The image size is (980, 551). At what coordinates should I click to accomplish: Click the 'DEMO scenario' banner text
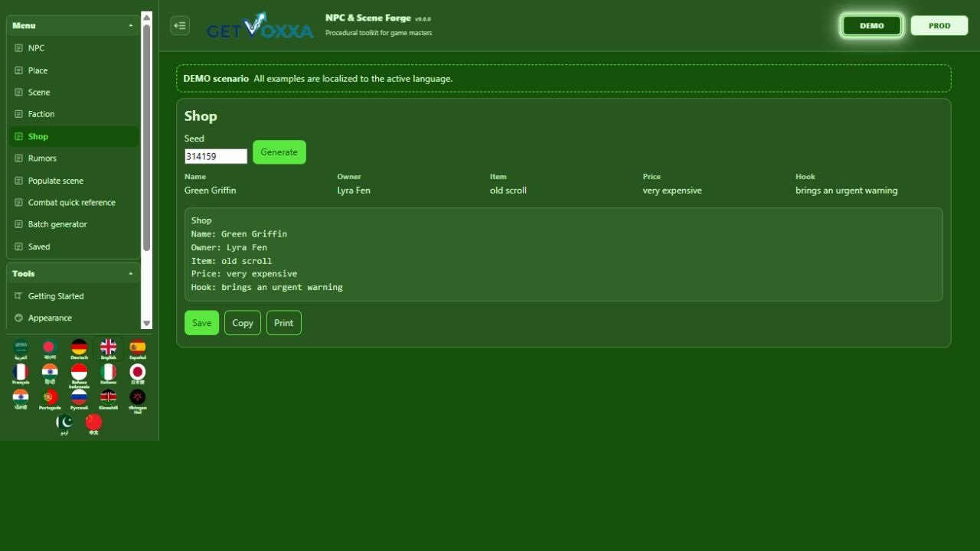coord(216,79)
